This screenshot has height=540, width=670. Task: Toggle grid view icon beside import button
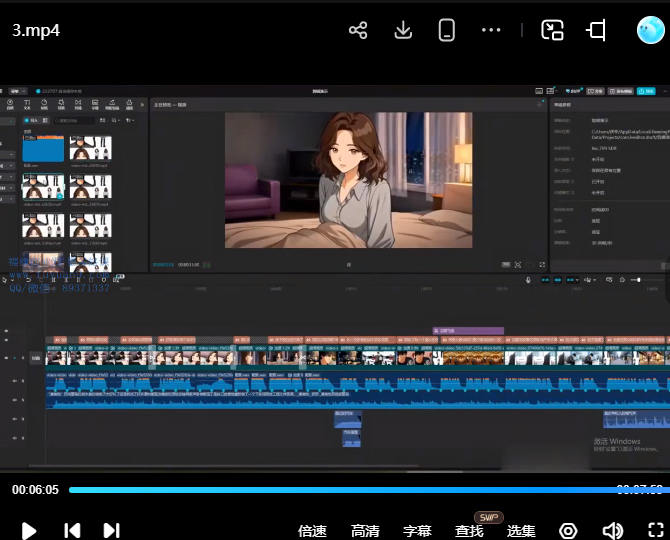(x=45, y=120)
